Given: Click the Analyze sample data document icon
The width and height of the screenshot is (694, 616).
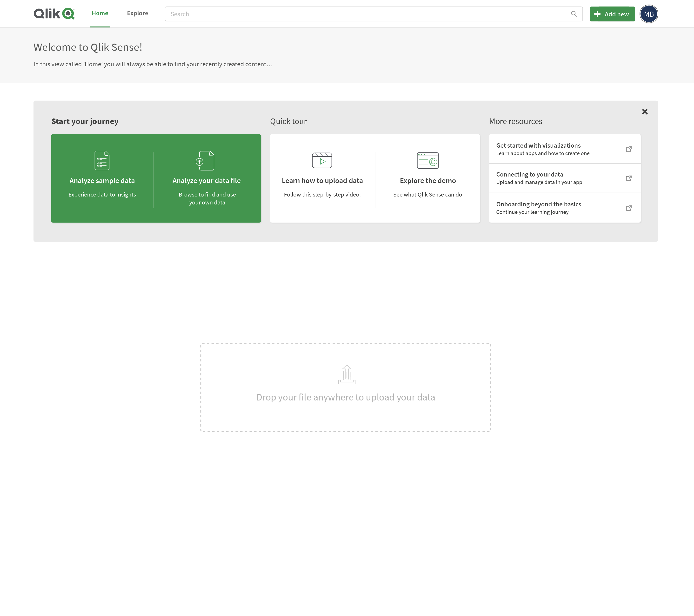Looking at the screenshot, I should tap(102, 161).
